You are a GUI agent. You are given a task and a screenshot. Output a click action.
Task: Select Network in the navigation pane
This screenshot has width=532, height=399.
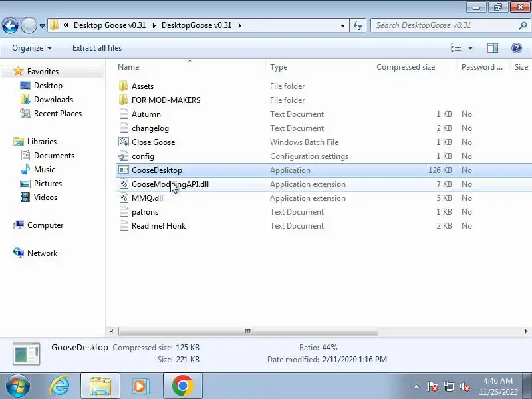click(x=42, y=253)
